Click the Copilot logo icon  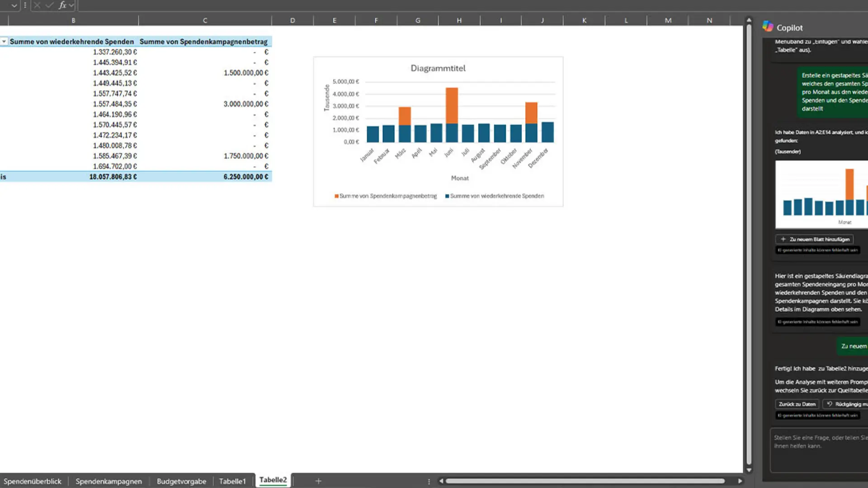768,26
